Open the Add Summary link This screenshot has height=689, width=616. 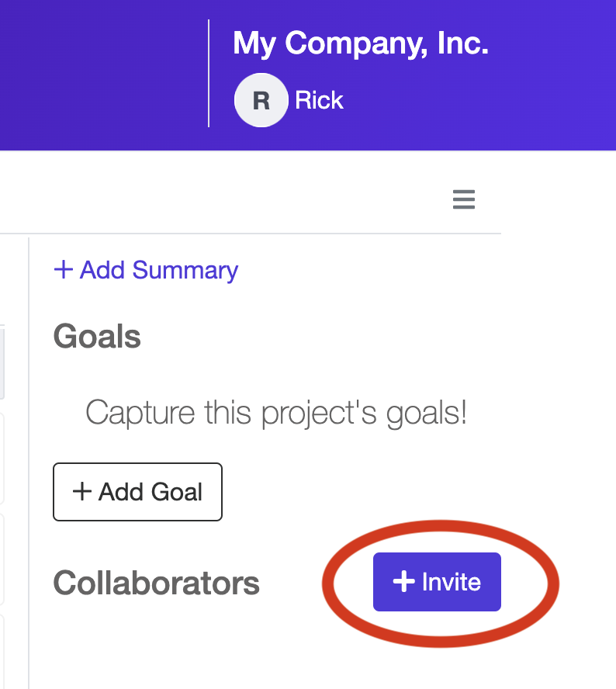(146, 270)
